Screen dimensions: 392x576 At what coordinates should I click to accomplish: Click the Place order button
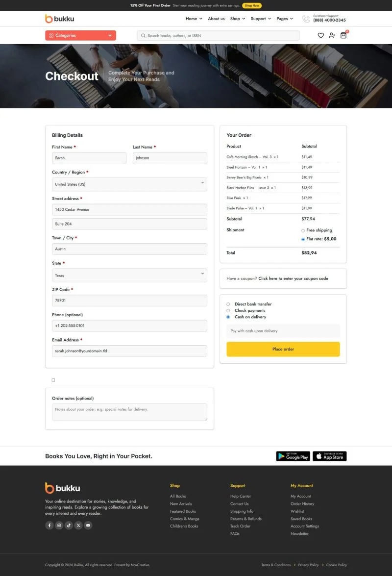pos(283,349)
